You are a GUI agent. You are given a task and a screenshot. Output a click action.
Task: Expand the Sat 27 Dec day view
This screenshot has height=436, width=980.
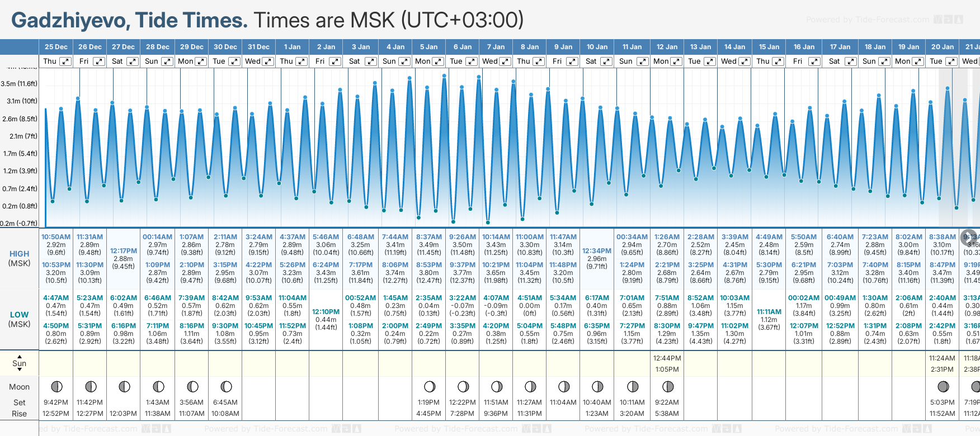coord(133,61)
